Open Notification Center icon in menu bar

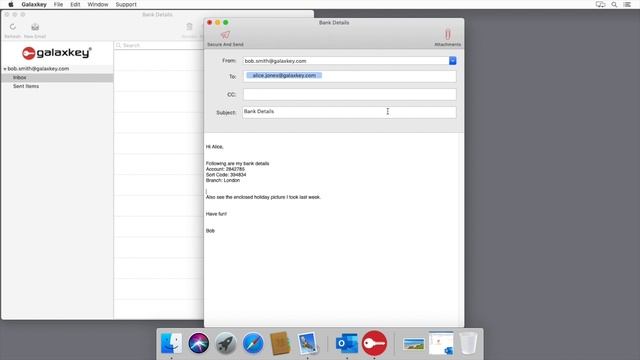[627, 4]
